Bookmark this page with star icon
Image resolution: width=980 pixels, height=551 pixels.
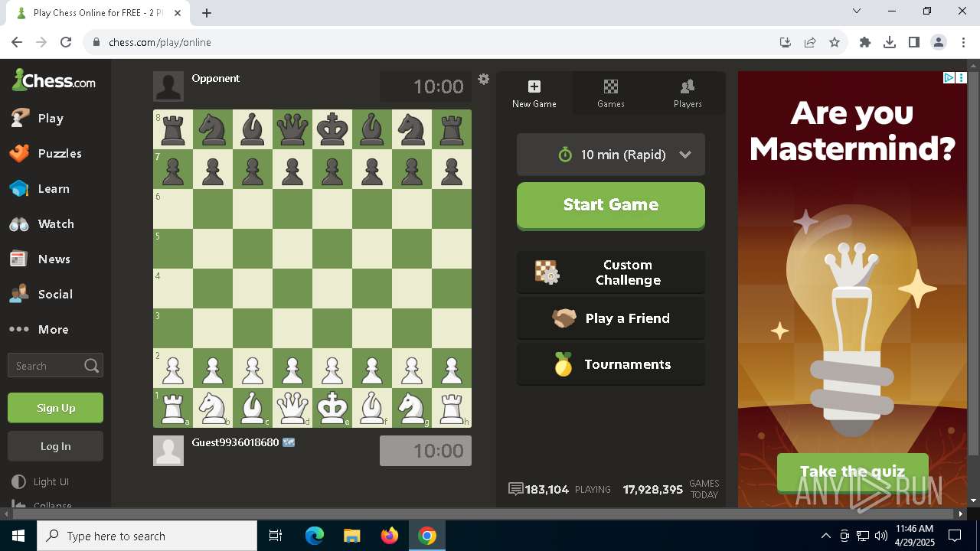click(835, 42)
